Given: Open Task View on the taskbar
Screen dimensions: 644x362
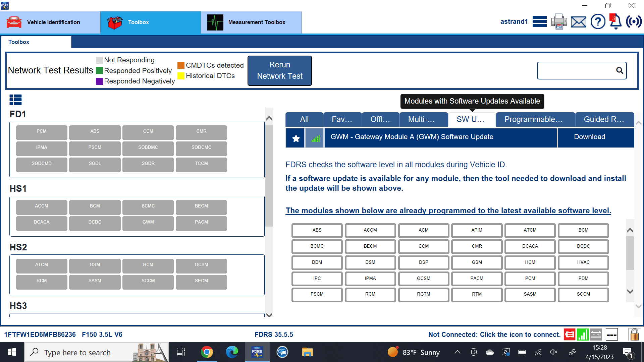Looking at the screenshot, I should point(181,352).
